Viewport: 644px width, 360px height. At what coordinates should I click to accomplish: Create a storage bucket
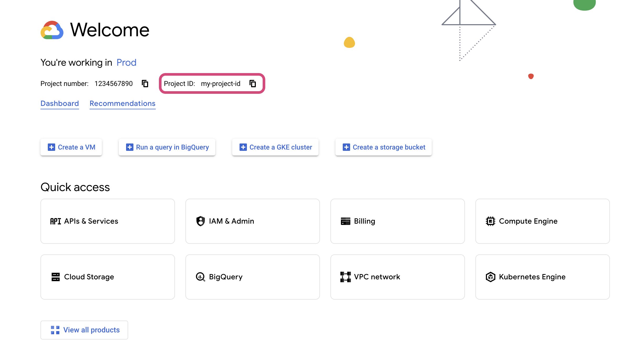point(383,147)
